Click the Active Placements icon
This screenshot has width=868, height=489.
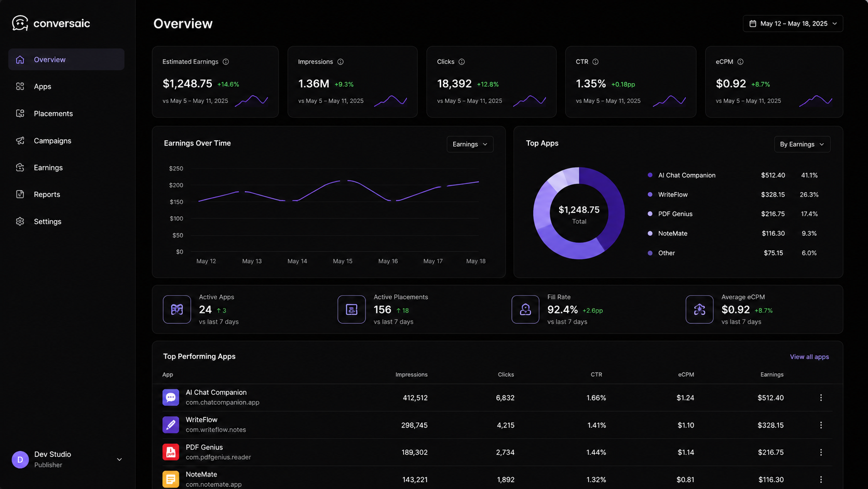point(351,309)
